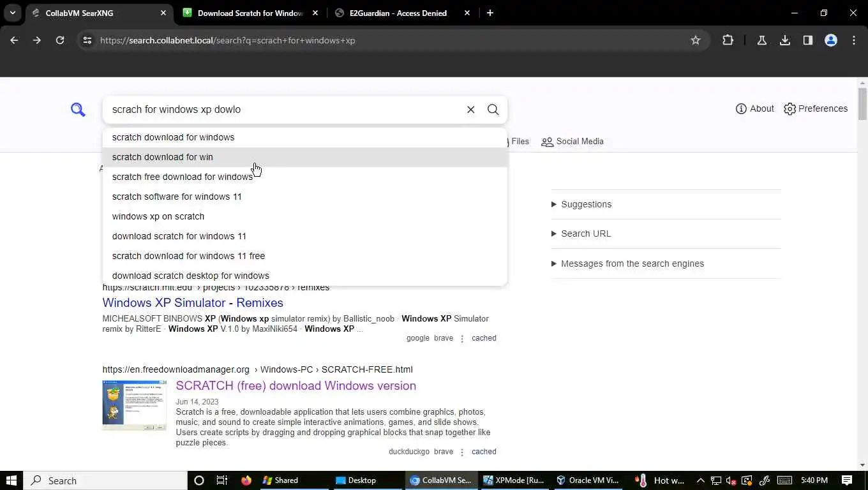Choose suggestion download scratch desktop for windows
The width and height of the screenshot is (868, 490).
(305, 276)
